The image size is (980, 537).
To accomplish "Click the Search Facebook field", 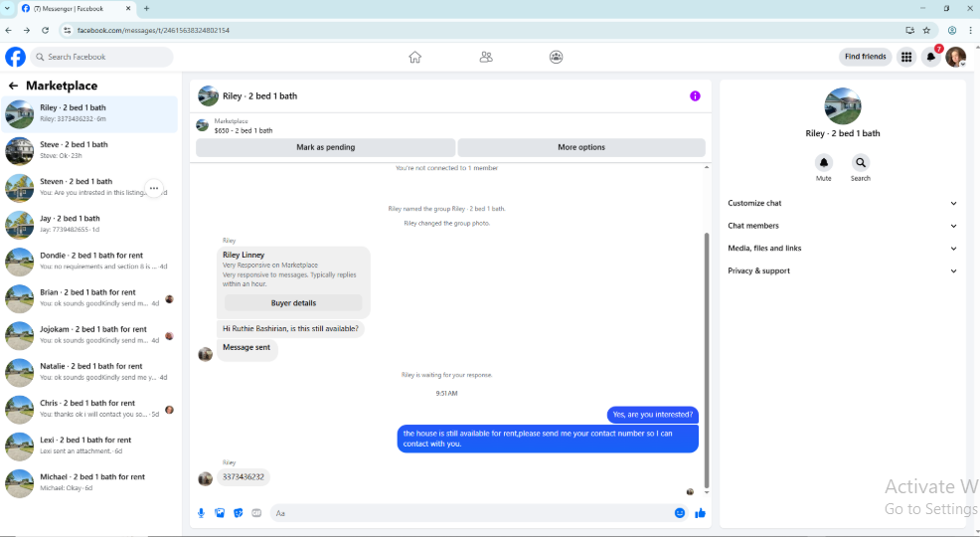I will click(x=101, y=57).
